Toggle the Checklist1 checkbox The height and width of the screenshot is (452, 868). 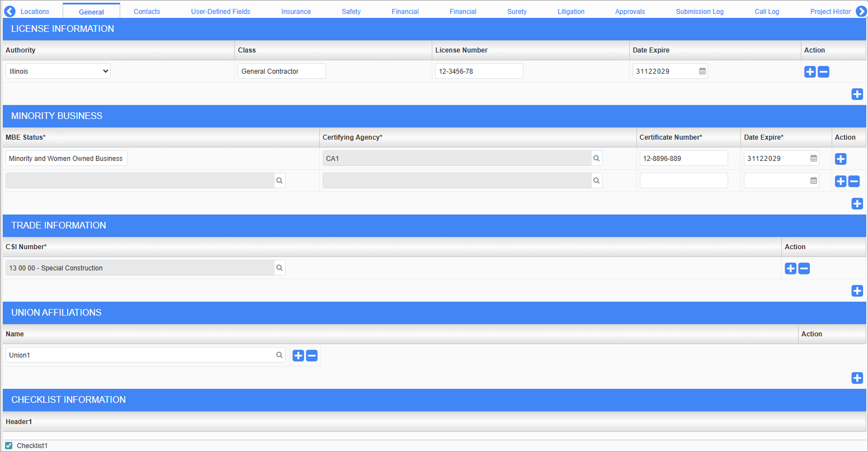point(8,445)
